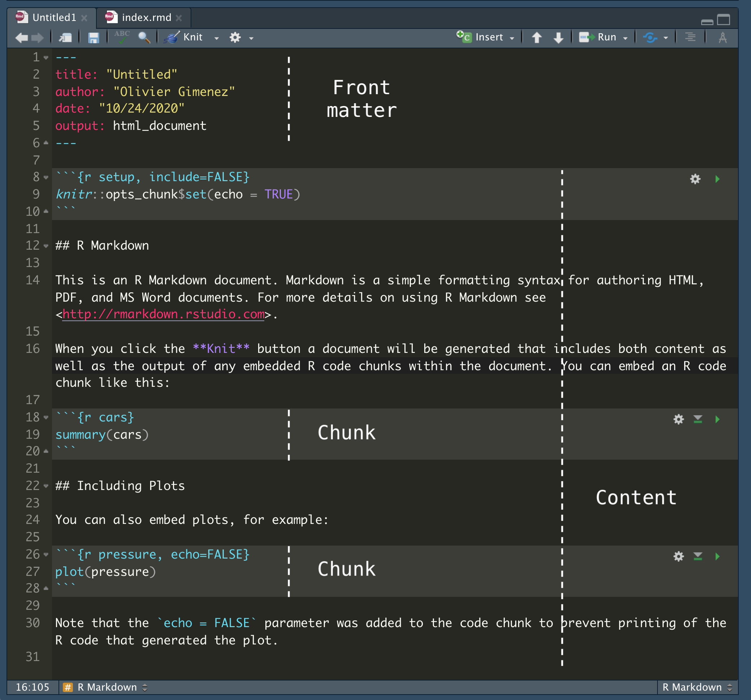The height and width of the screenshot is (700, 751).
Task: Toggle visual markdown editor compass icon
Action: click(x=723, y=38)
